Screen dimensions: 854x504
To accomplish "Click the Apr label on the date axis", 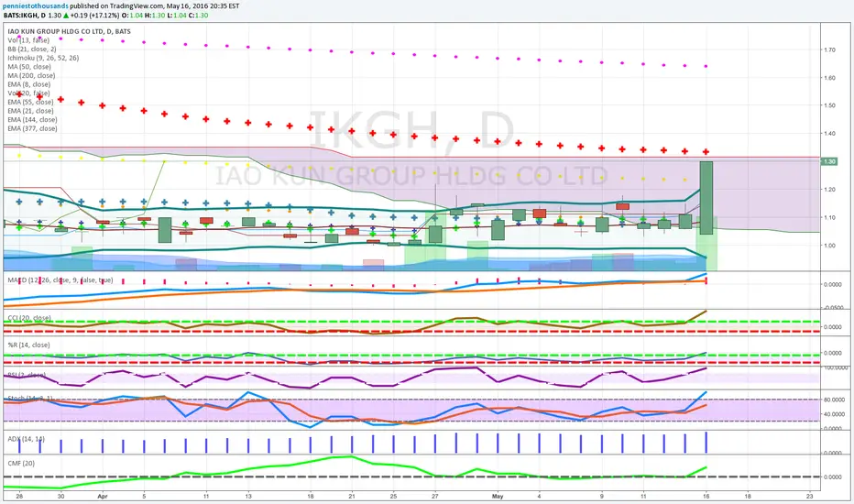I will [x=103, y=497].
